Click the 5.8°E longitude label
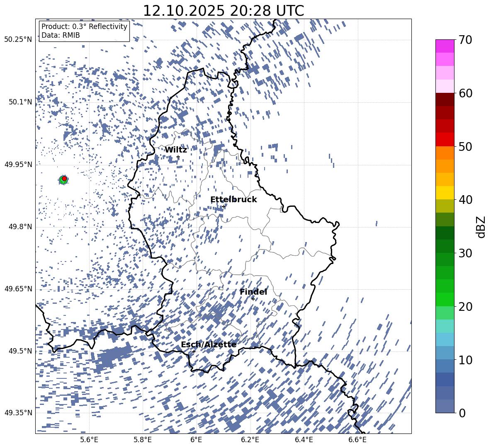 click(x=143, y=440)
